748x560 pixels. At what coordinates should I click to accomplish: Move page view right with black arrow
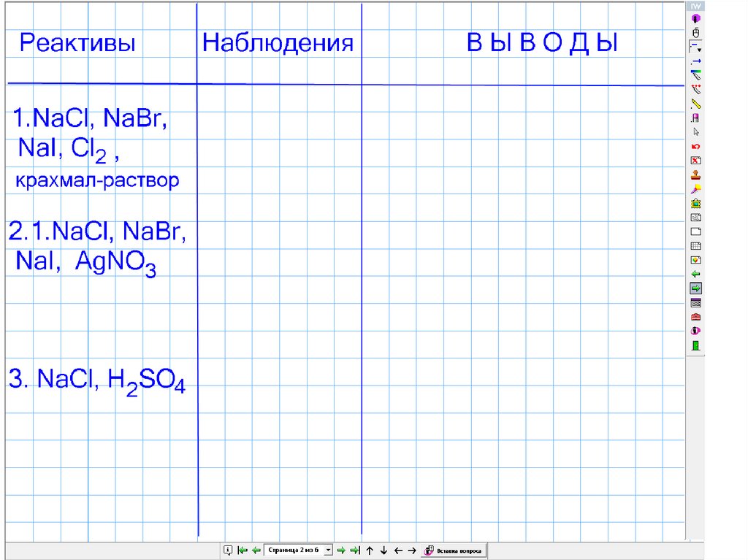point(412,551)
